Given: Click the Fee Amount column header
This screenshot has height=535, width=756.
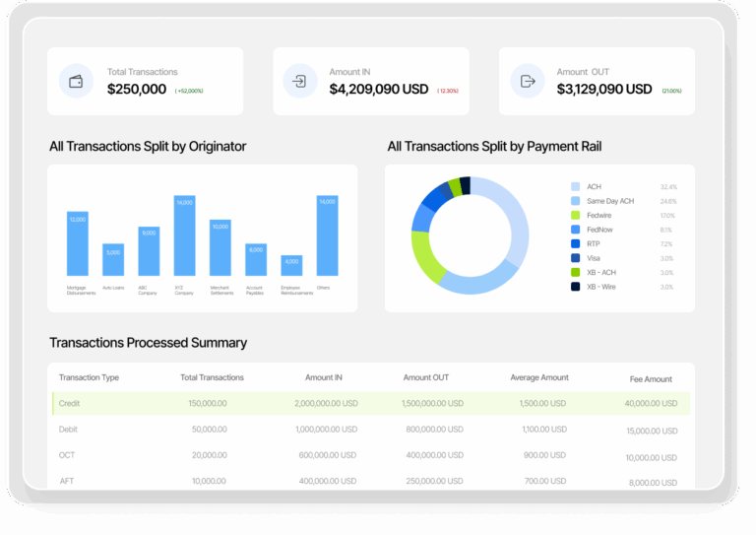Looking at the screenshot, I should point(651,379).
